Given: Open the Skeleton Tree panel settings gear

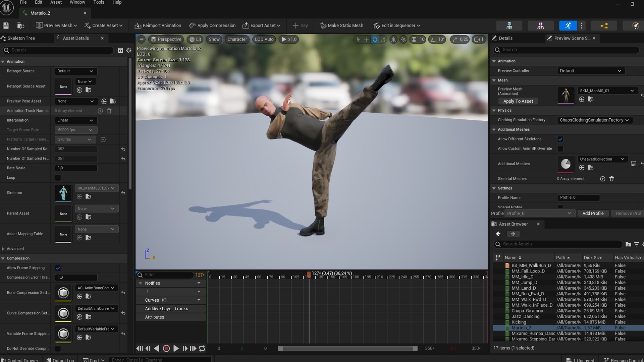Looking at the screenshot, I should point(129,50).
